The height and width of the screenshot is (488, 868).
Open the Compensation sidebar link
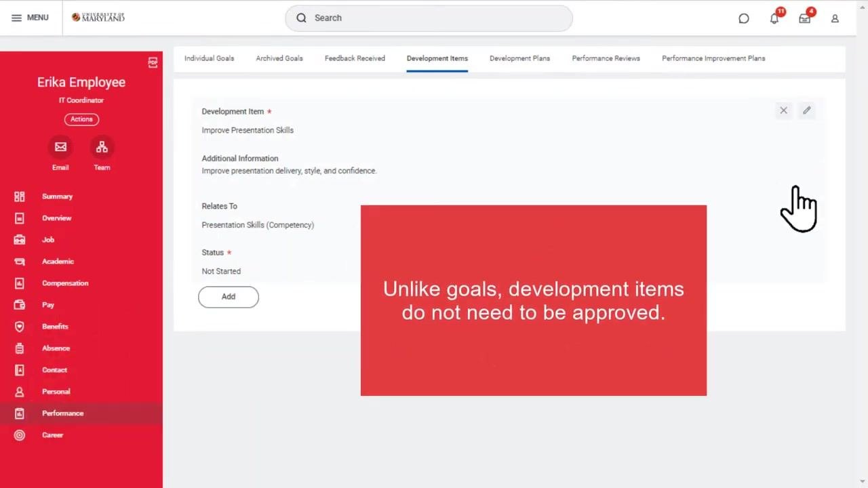pos(65,283)
